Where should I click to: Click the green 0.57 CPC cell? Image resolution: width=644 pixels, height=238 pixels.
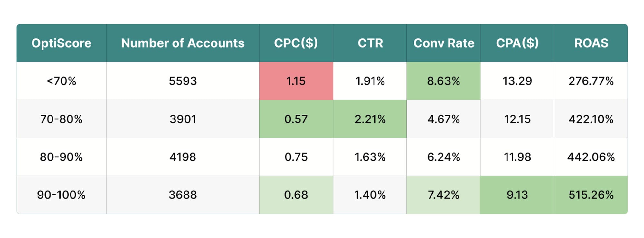296,119
